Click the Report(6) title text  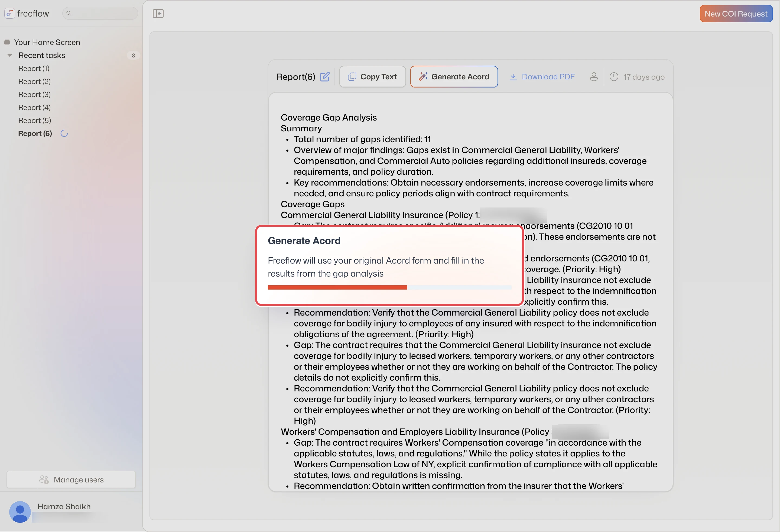[296, 77]
